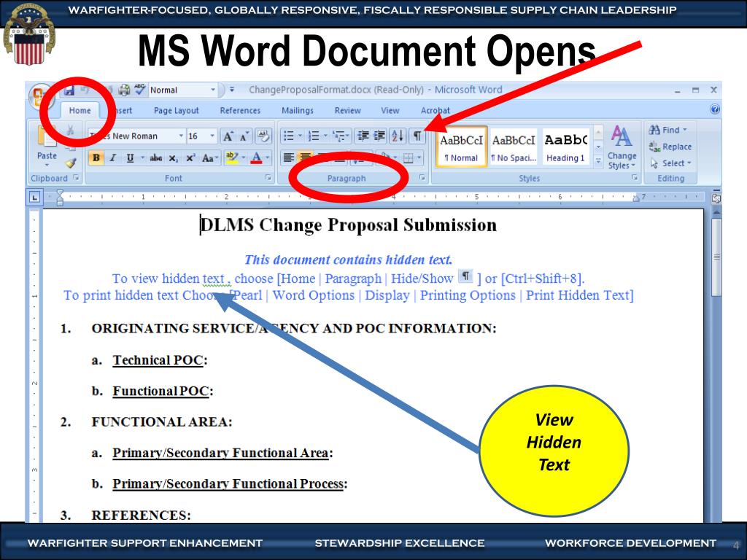This screenshot has width=747, height=560.
Task: Toggle Underline formatting
Action: [130, 158]
